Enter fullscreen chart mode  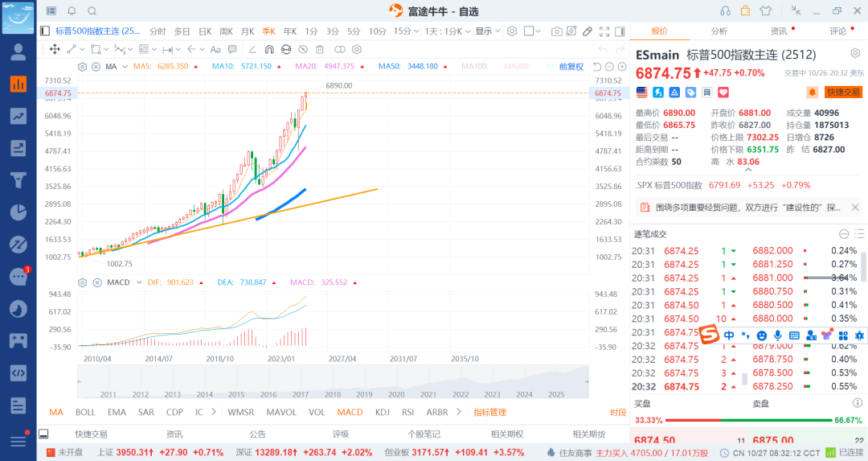pyautogui.click(x=604, y=31)
